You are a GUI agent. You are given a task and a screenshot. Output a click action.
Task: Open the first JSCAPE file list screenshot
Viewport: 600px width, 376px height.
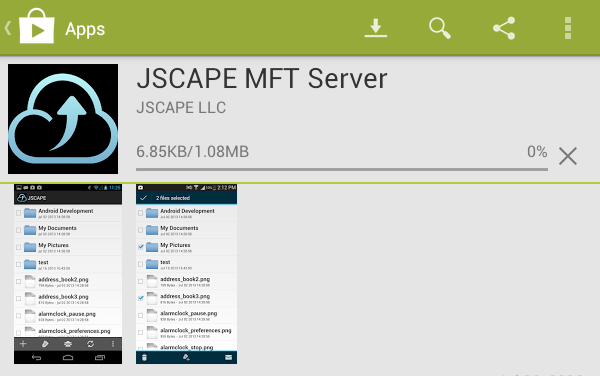(68, 274)
